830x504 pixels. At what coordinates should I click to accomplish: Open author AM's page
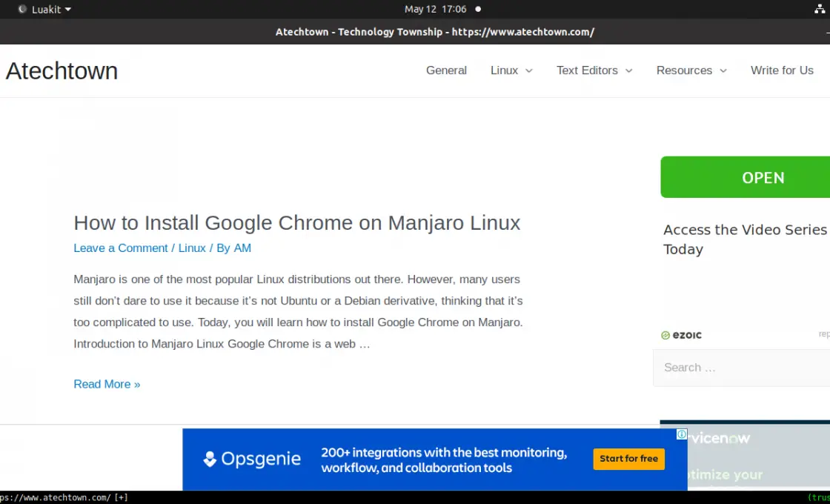pos(242,248)
